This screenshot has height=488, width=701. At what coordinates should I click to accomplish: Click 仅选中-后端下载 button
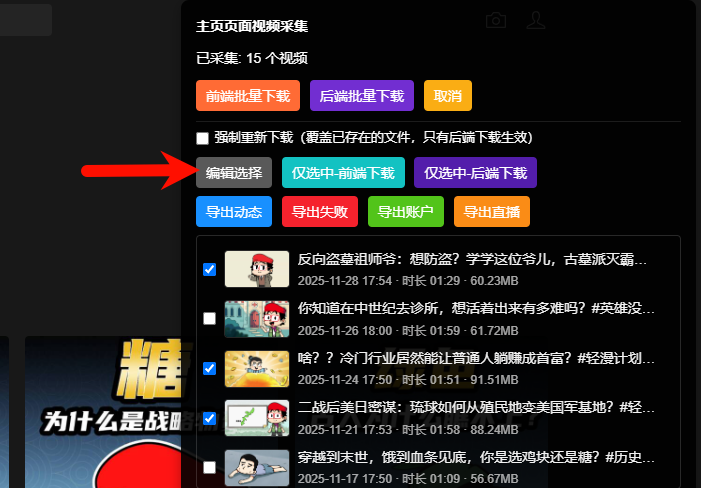[475, 173]
